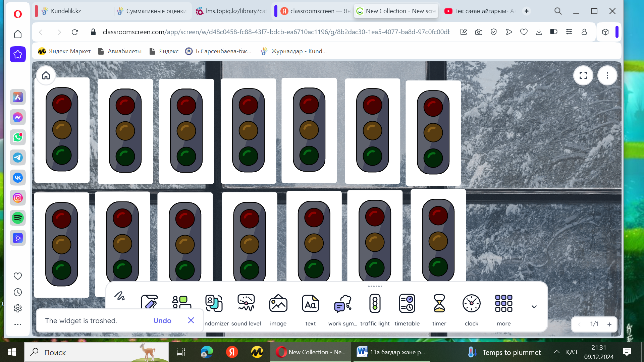Viewport: 644px width, 362px height.
Task: Toggle fullscreen mode on the screen
Action: [583, 76]
